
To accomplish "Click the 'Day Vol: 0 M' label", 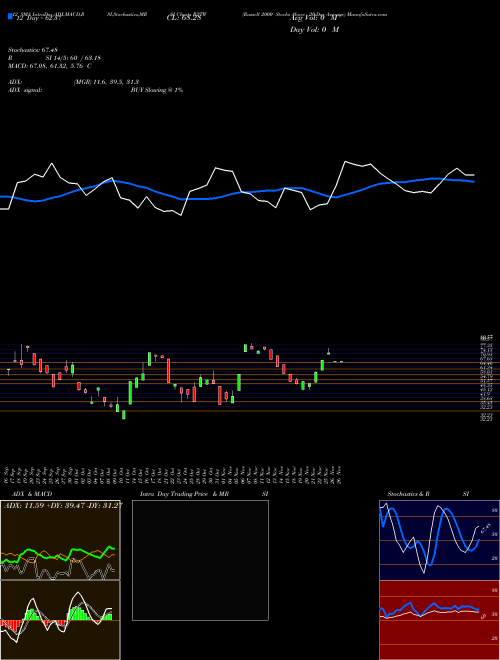I will [314, 29].
